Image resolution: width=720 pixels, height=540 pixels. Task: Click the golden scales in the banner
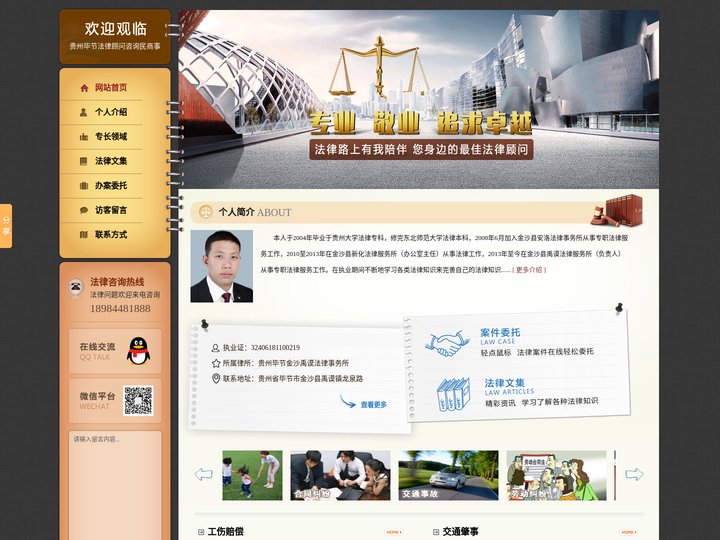coord(379,66)
